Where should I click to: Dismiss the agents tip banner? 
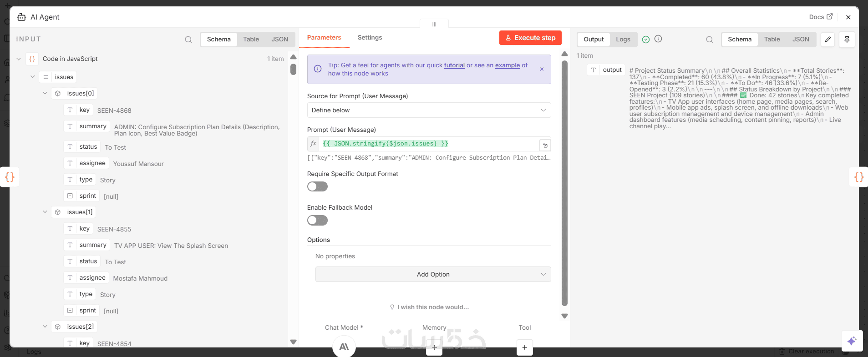pyautogui.click(x=542, y=69)
